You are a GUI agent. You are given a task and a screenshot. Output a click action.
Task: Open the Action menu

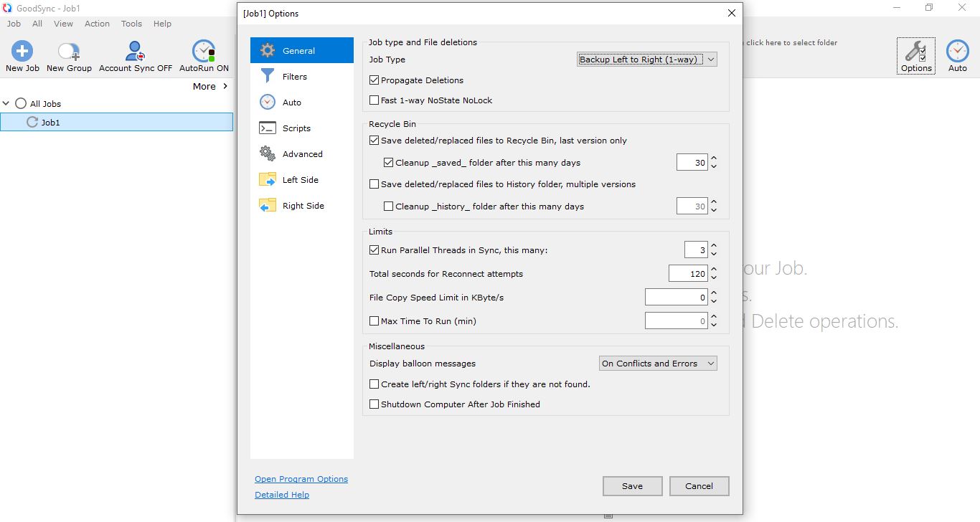point(97,24)
